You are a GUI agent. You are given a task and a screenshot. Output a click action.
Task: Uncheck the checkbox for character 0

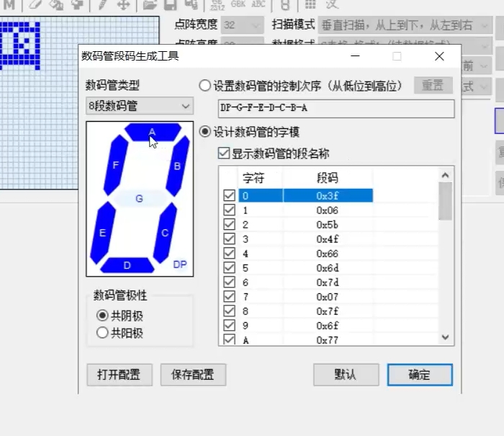pos(229,195)
